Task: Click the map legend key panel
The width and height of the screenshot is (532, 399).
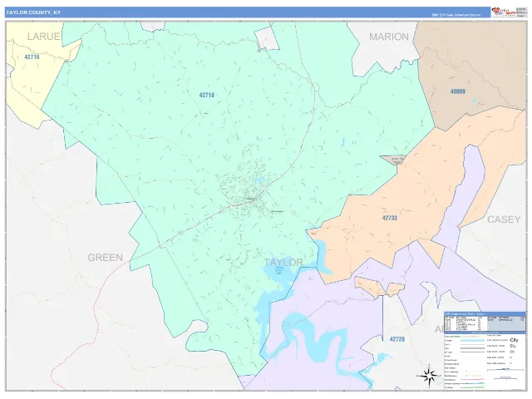Action: 485,361
